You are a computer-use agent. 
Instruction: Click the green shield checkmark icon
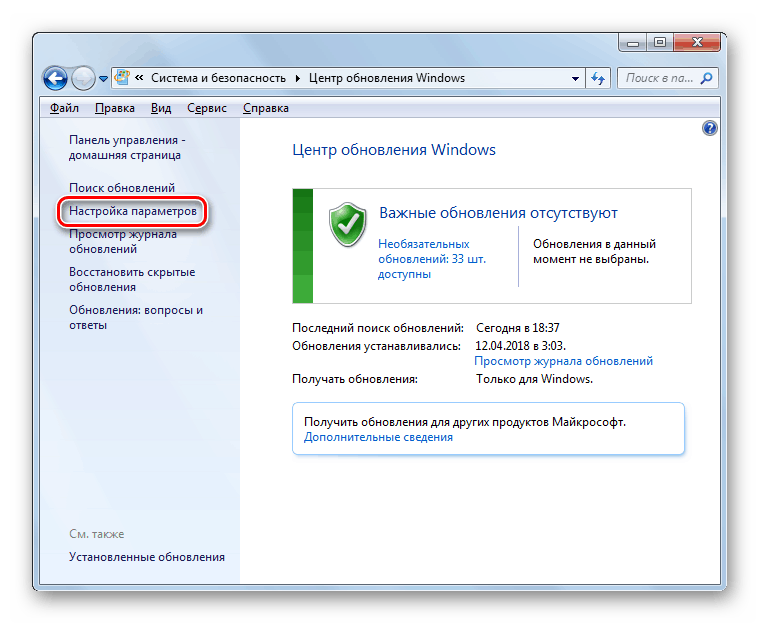click(348, 224)
